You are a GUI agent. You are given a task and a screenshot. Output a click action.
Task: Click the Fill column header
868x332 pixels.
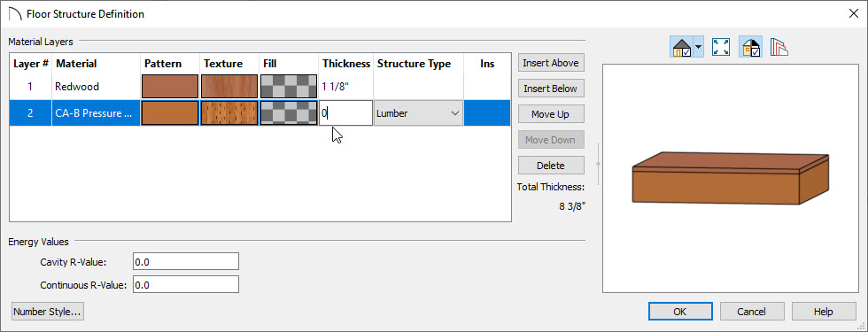click(289, 64)
